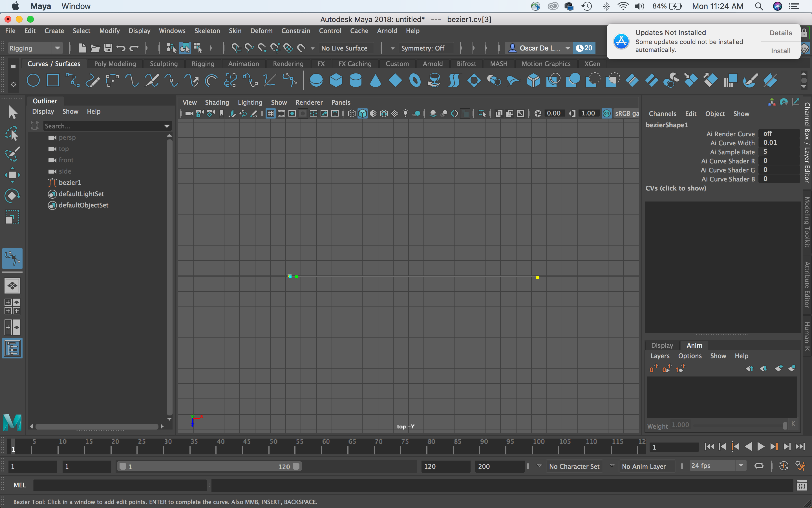Image resolution: width=812 pixels, height=508 pixels.
Task: Click Details in update notification
Action: point(780,32)
